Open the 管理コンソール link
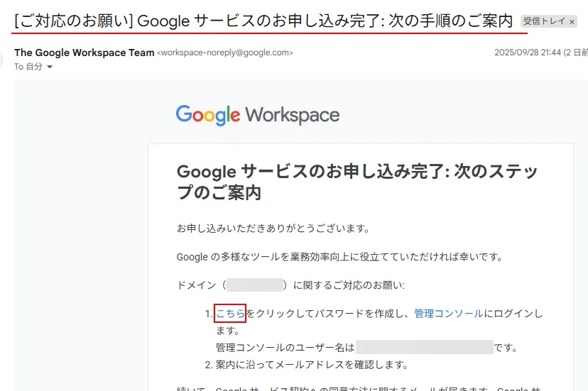 pos(448,313)
